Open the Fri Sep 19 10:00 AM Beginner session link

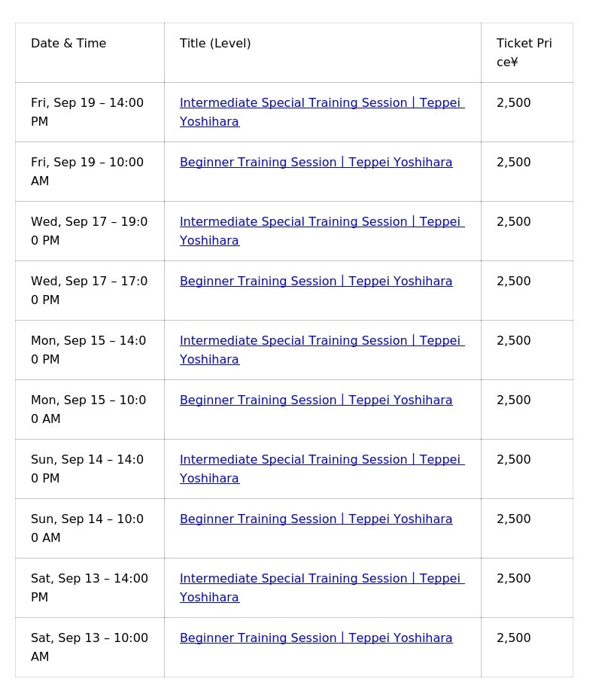(316, 162)
